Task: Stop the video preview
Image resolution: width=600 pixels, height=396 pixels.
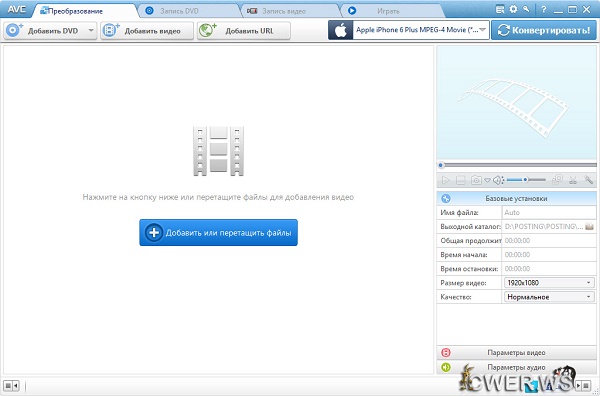Action: click(x=461, y=180)
